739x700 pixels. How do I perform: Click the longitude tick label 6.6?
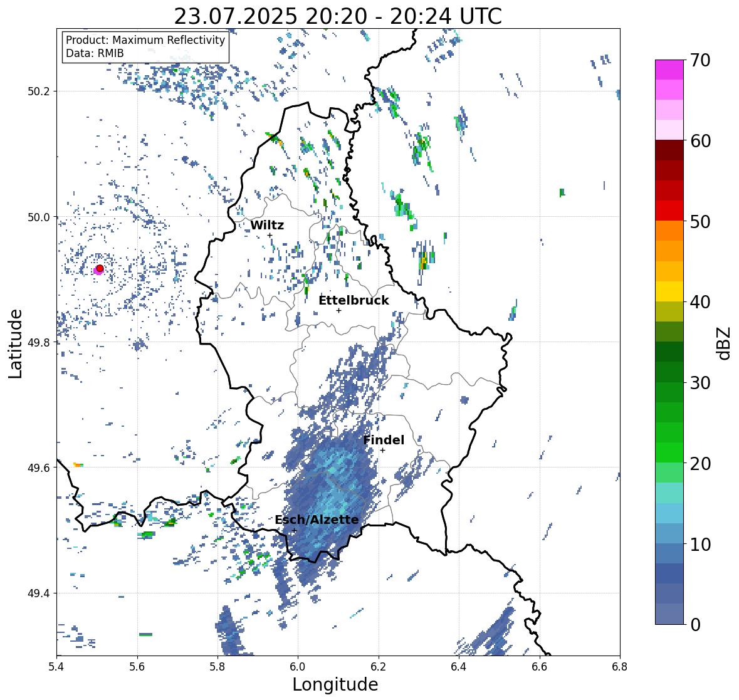(540, 666)
